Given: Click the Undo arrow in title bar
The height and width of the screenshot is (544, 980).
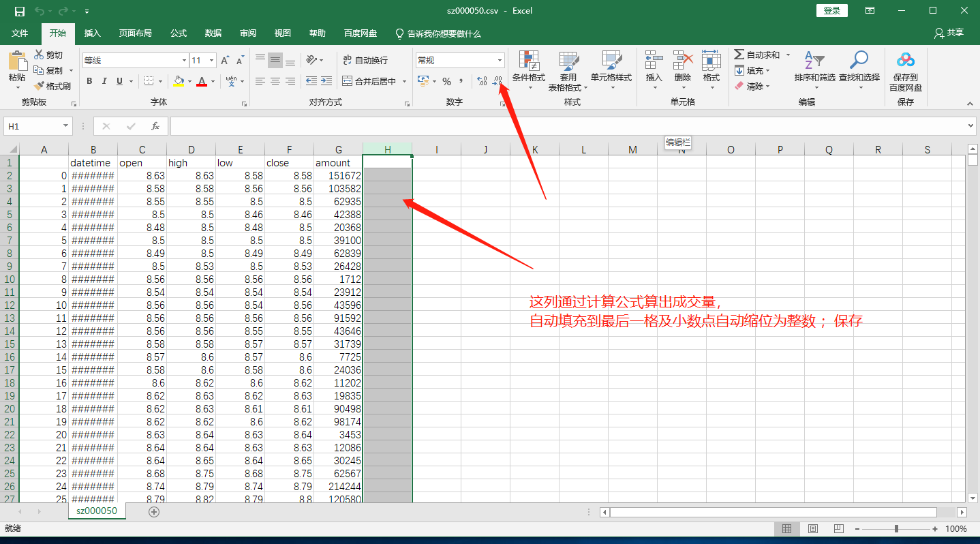Looking at the screenshot, I should (x=40, y=11).
